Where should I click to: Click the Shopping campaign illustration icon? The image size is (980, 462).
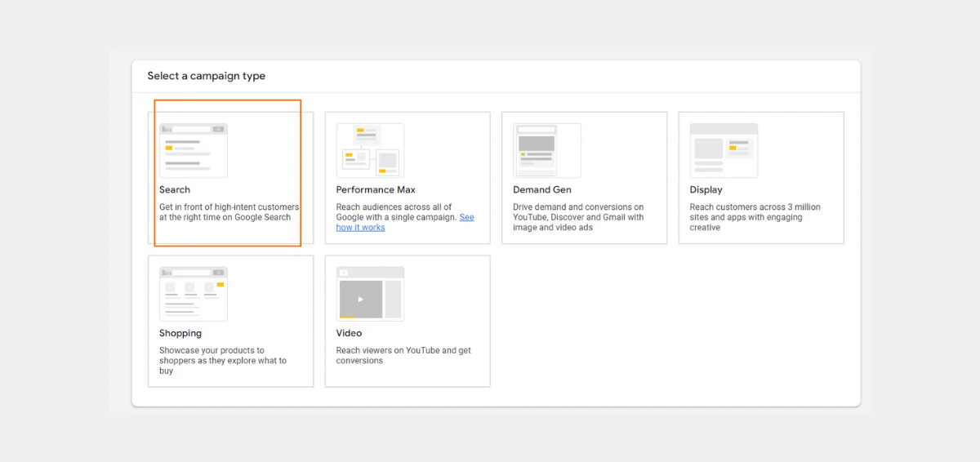(x=194, y=294)
